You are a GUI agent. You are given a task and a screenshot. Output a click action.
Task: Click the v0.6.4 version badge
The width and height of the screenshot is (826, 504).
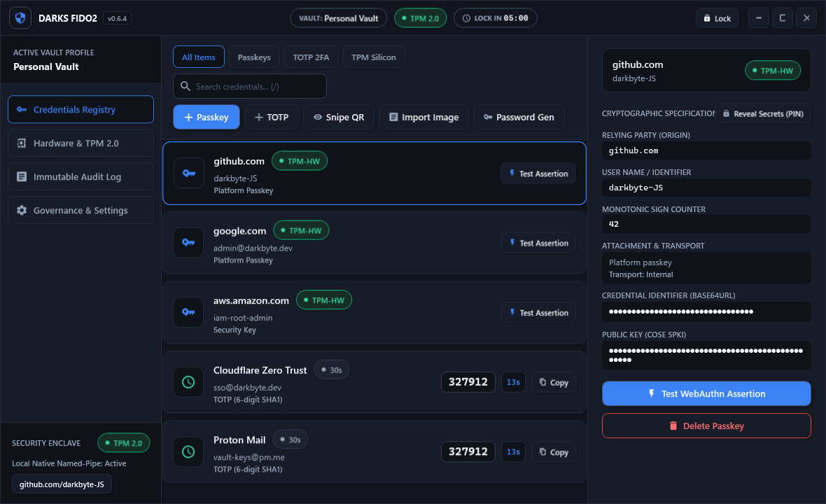click(117, 18)
